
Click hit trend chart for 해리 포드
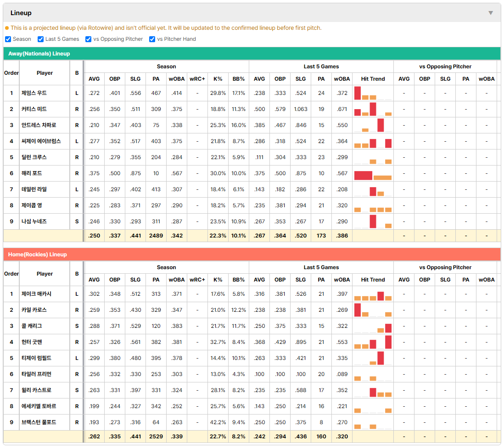coord(373,173)
